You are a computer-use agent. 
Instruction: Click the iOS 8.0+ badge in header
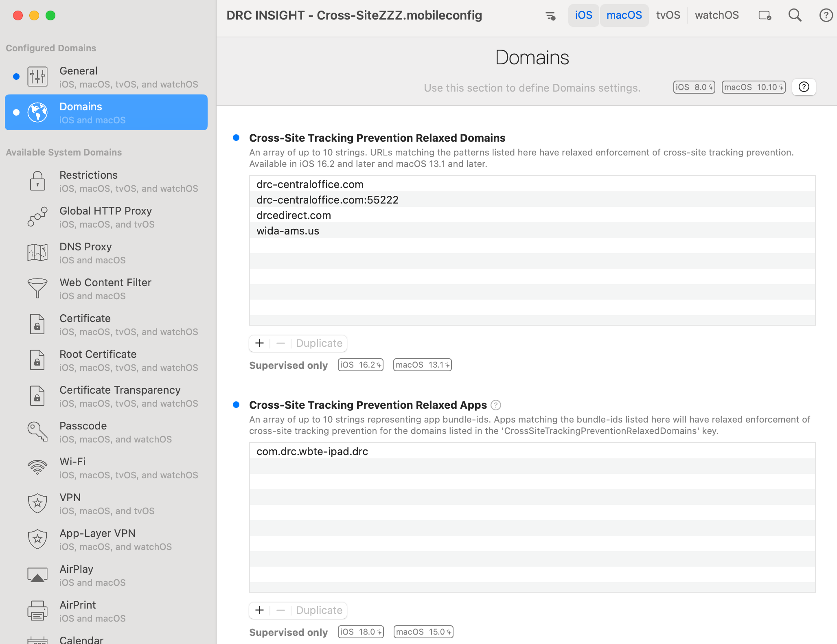(694, 87)
